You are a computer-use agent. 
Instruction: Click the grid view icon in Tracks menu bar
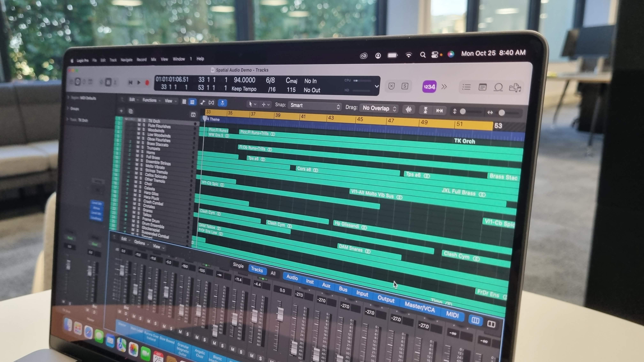(x=184, y=102)
